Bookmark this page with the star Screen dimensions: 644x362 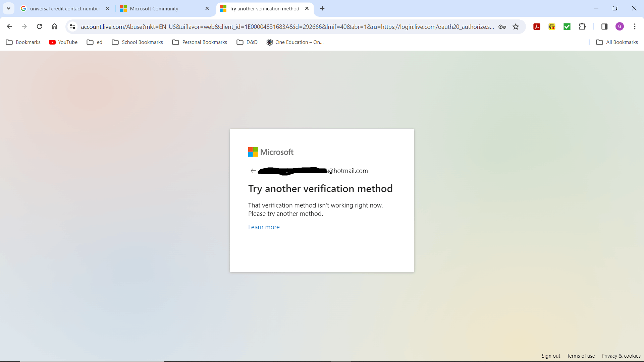(x=516, y=27)
